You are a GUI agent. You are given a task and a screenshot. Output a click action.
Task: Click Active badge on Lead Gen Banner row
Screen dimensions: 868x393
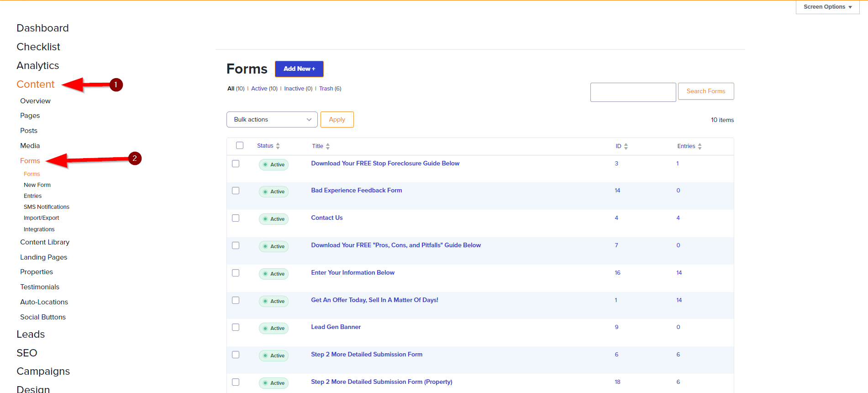pyautogui.click(x=274, y=328)
